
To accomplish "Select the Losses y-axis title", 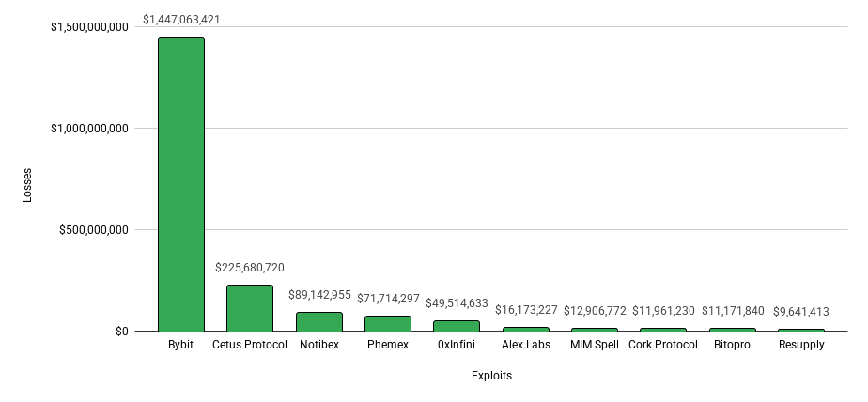I will (x=27, y=184).
